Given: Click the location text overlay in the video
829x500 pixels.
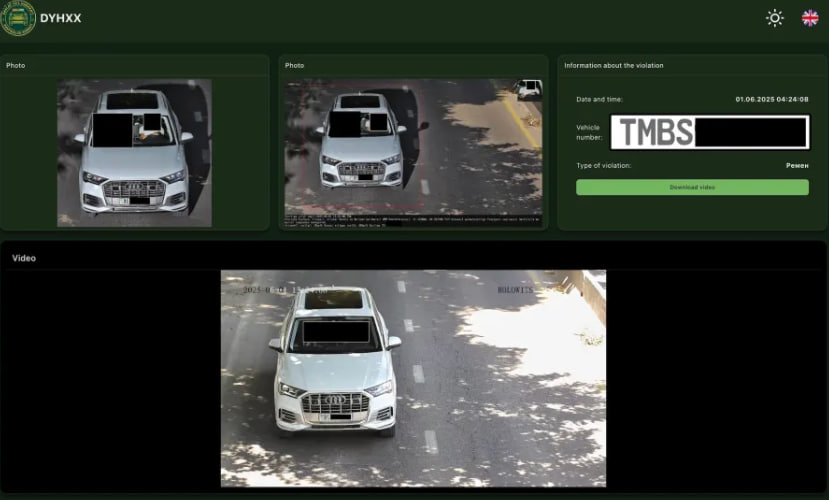Looking at the screenshot, I should (x=515, y=290).
